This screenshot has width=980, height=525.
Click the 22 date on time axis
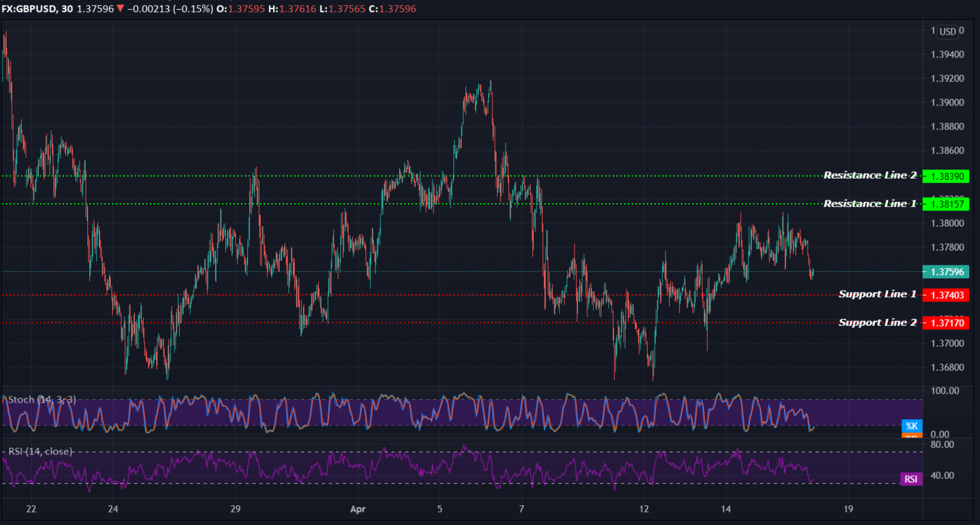[31, 509]
